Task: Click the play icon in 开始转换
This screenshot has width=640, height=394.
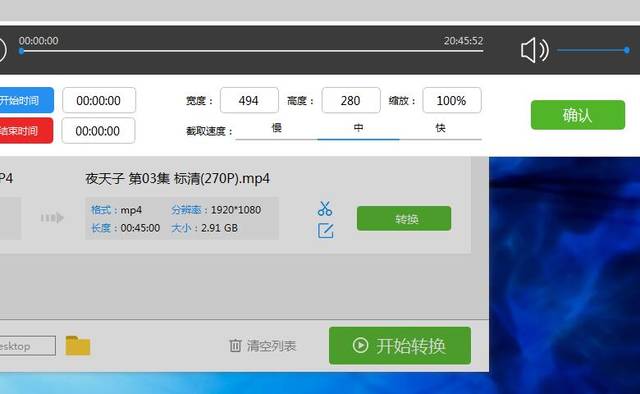Action: point(360,345)
